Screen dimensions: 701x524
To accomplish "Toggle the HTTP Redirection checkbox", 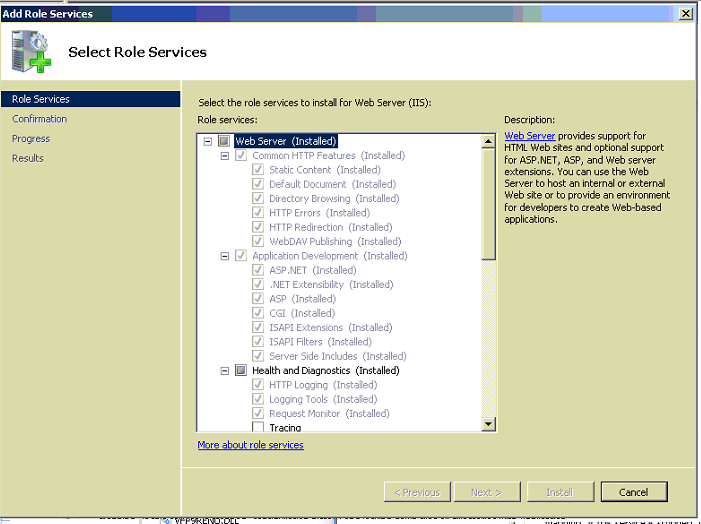I will tap(258, 227).
